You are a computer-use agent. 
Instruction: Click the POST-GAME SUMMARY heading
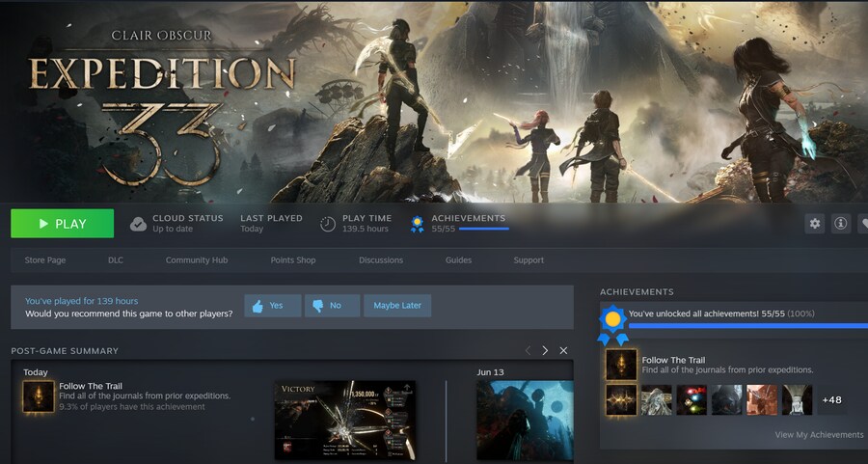pos(65,351)
